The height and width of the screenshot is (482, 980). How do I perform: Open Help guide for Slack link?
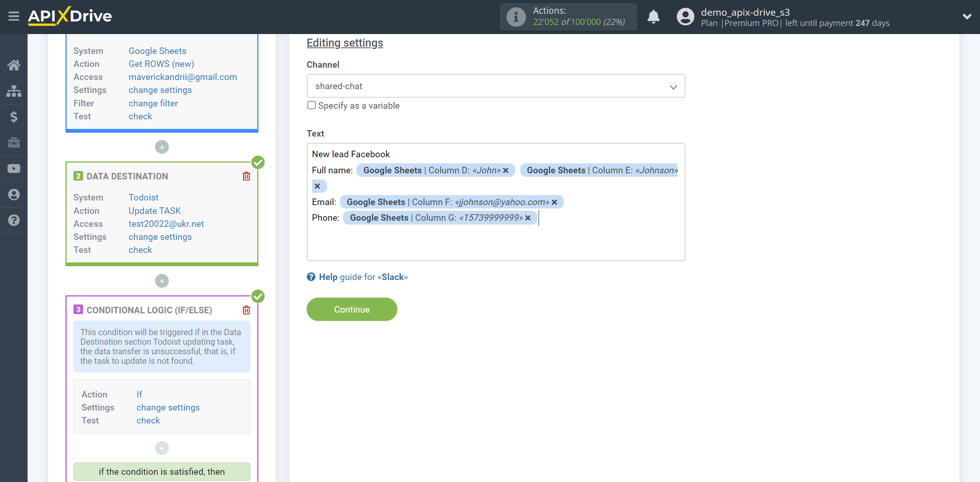click(x=363, y=277)
